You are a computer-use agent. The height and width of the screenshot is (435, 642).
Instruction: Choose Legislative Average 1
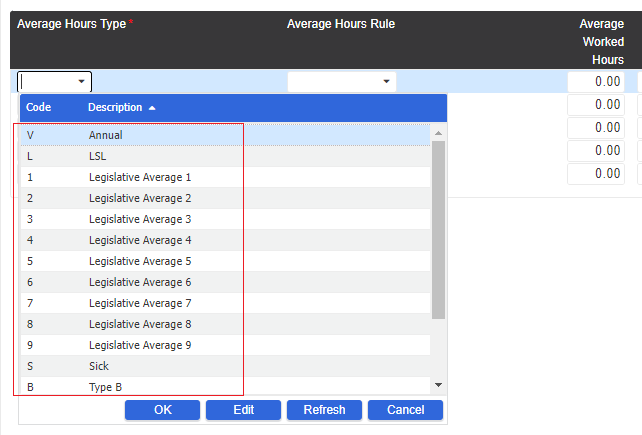tap(225, 177)
